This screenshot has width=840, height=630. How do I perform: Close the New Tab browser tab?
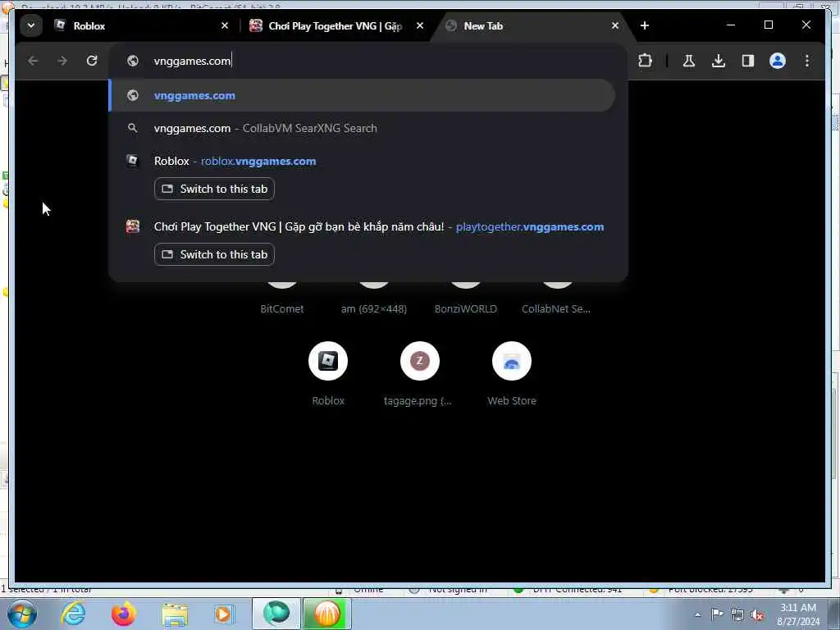(615, 25)
